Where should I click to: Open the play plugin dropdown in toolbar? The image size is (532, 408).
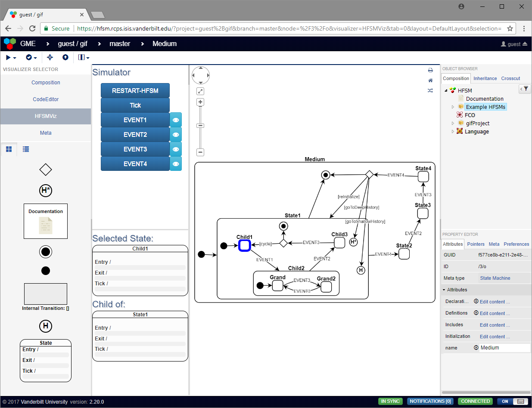coord(11,57)
